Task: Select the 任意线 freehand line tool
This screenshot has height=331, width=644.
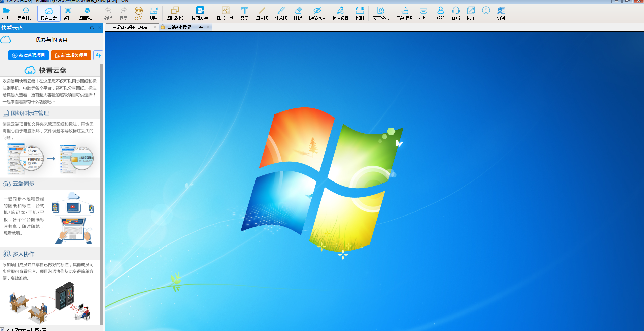Action: click(281, 13)
